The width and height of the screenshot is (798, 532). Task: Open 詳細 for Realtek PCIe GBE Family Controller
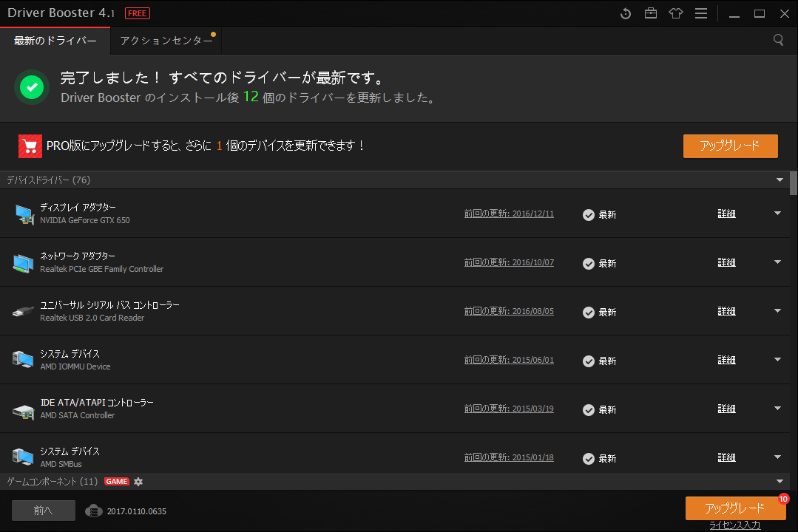727,262
